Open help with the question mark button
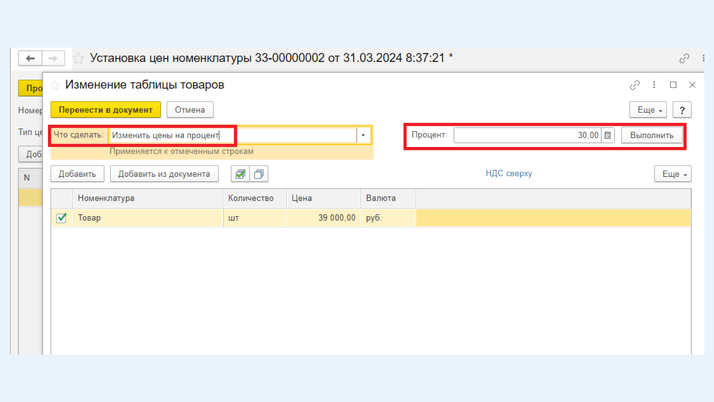 (682, 110)
